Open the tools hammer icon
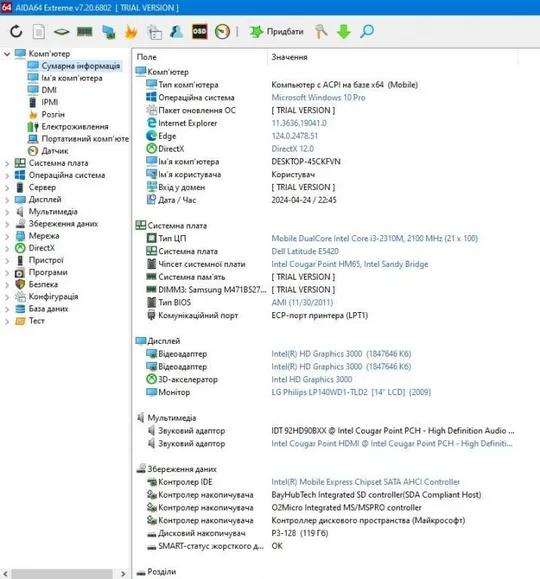540x579 pixels. tap(321, 32)
